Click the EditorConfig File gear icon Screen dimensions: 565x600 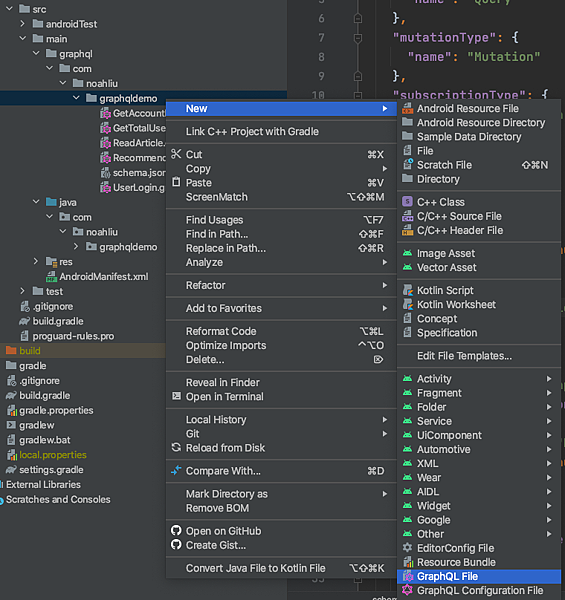click(x=408, y=548)
